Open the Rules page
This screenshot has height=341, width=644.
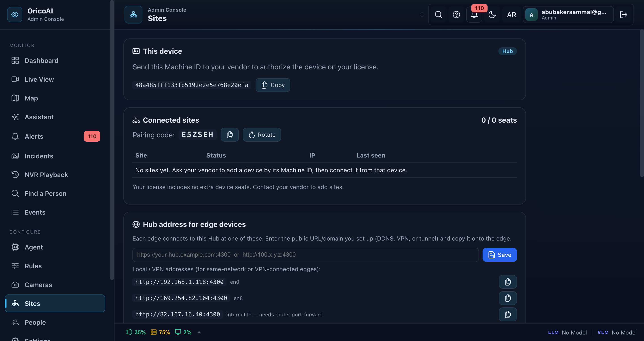(55, 266)
